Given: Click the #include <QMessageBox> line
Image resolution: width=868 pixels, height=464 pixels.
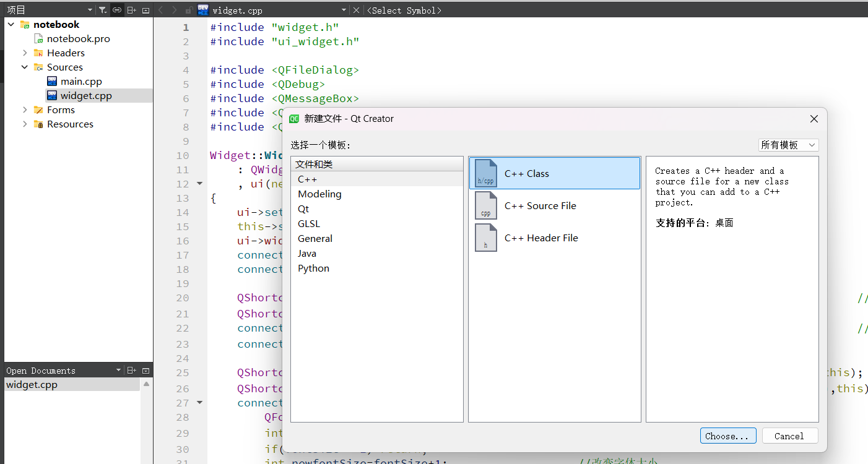Looking at the screenshot, I should click(x=285, y=98).
